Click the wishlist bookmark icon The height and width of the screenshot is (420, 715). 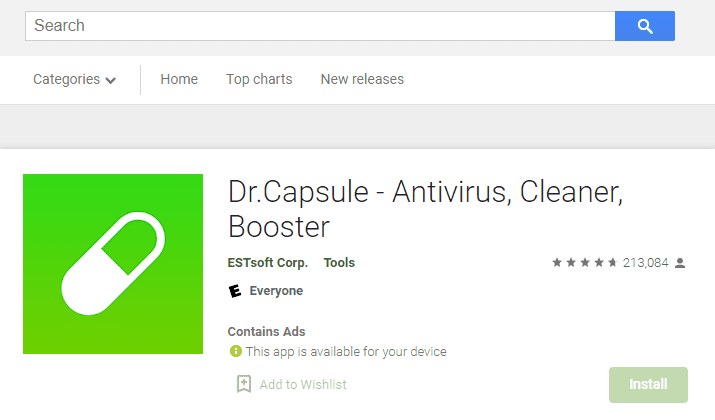244,384
